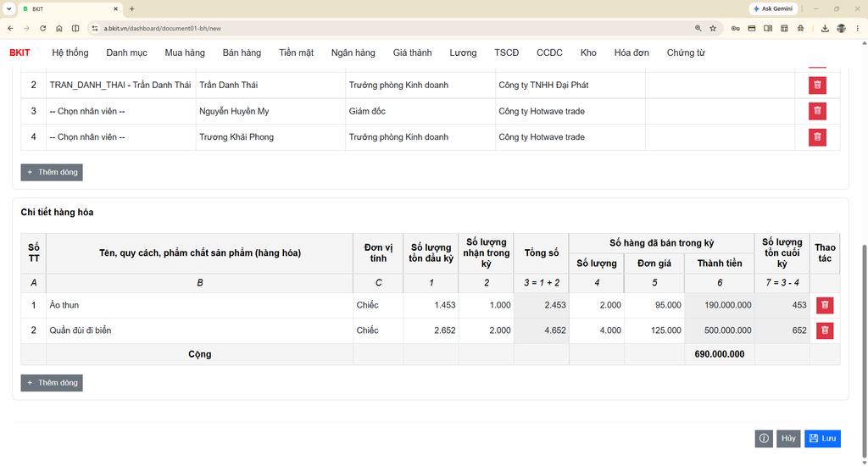This screenshot has height=466, width=868.
Task: Delete the Trương Khải Phong row
Action: [817, 137]
